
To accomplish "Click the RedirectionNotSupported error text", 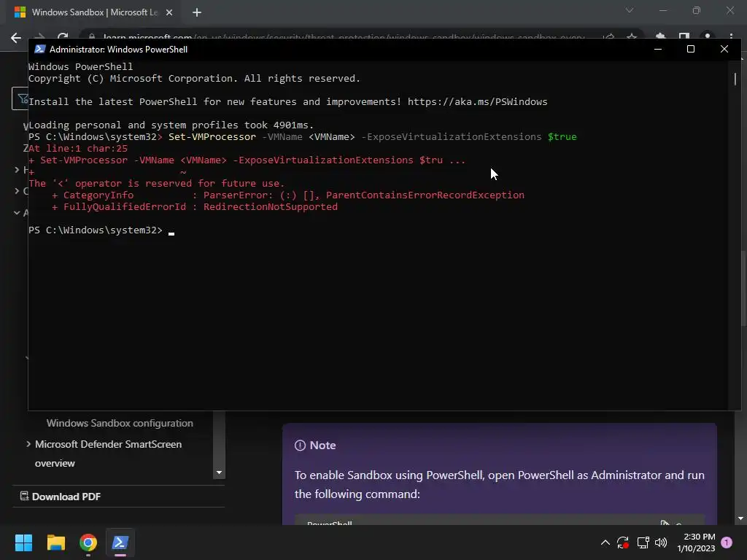I will pos(271,206).
